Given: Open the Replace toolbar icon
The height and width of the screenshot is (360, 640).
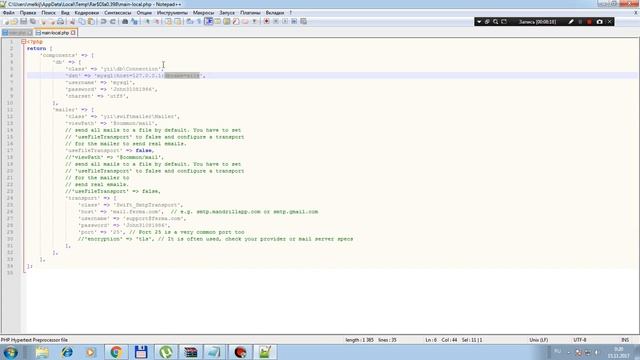Looking at the screenshot, I should [134, 21].
